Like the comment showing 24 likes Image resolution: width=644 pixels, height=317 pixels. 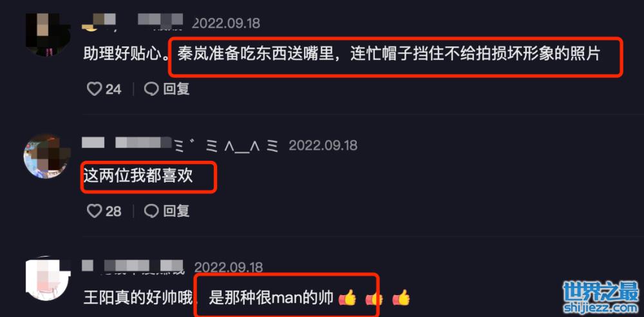94,89
